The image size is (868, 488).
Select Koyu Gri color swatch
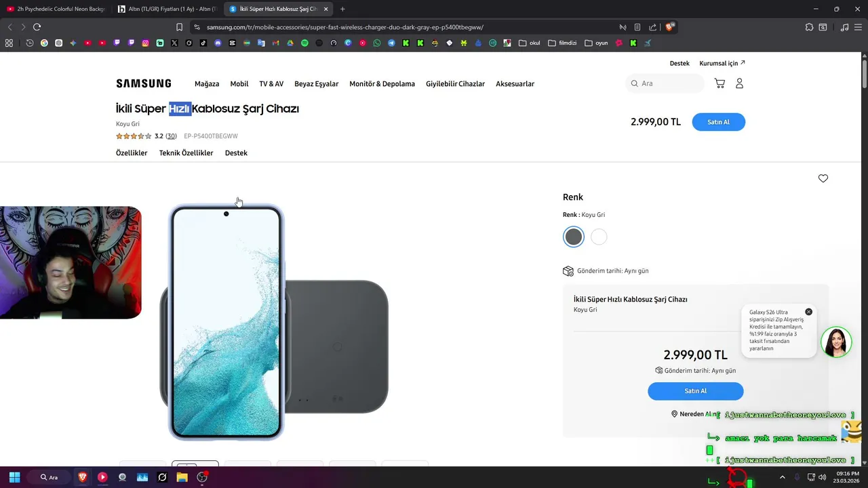(x=574, y=237)
